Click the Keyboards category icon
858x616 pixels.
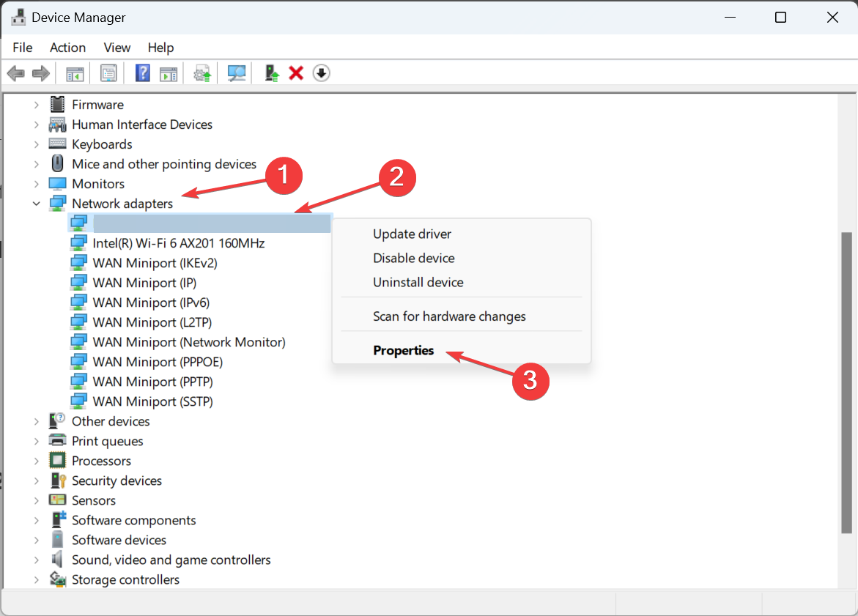57,144
